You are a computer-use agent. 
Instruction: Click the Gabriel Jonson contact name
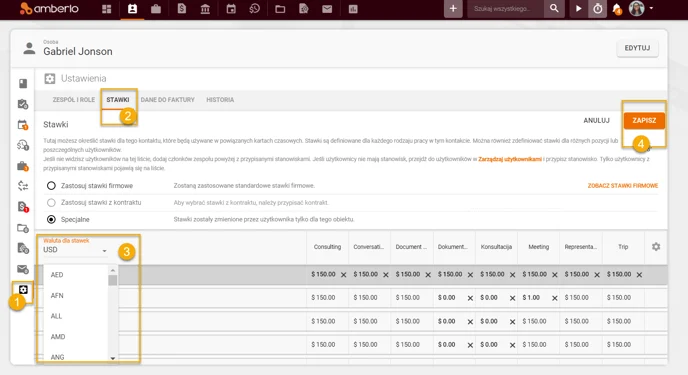pyautogui.click(x=78, y=51)
